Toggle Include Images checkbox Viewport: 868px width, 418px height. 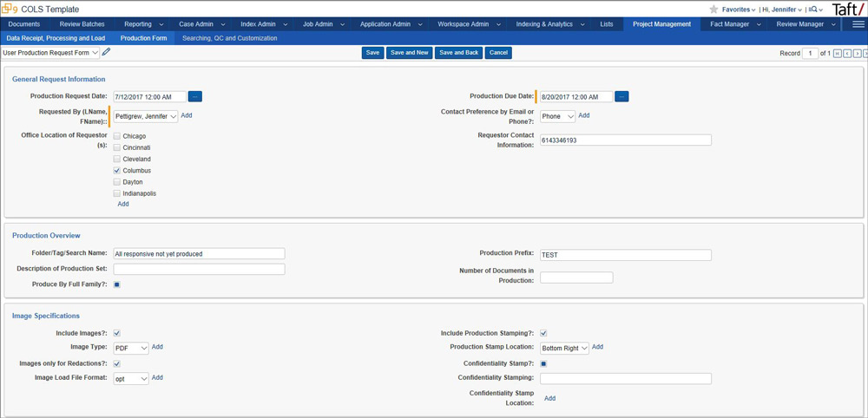click(x=117, y=333)
